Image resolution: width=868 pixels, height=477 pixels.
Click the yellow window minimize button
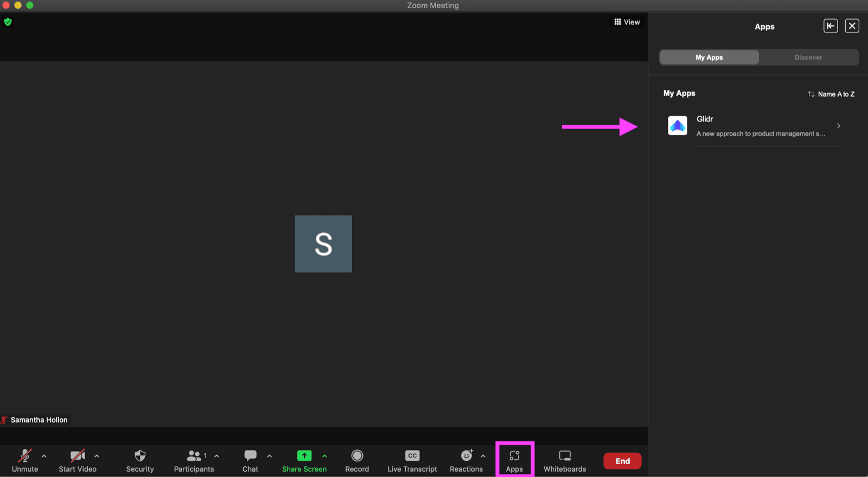click(x=18, y=5)
